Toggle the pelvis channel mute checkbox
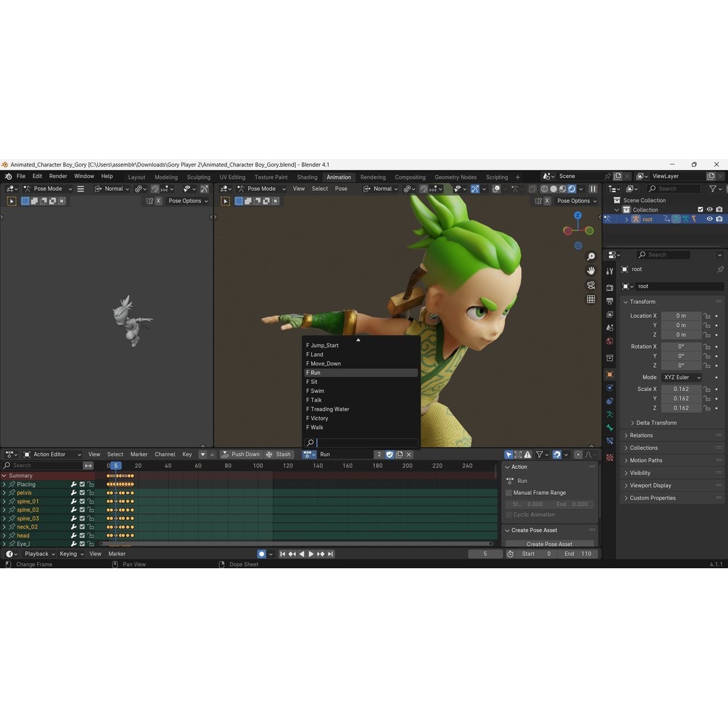728x728 pixels. point(82,493)
